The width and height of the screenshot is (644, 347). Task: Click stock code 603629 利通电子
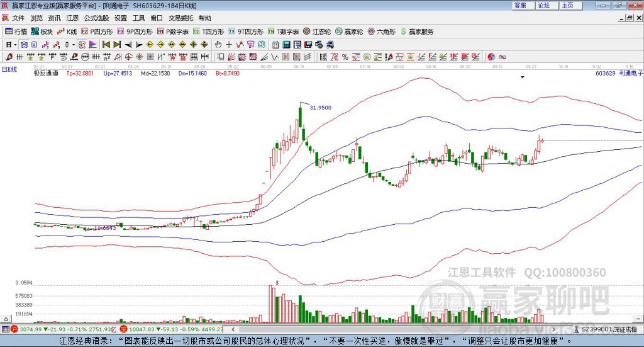(x=619, y=73)
